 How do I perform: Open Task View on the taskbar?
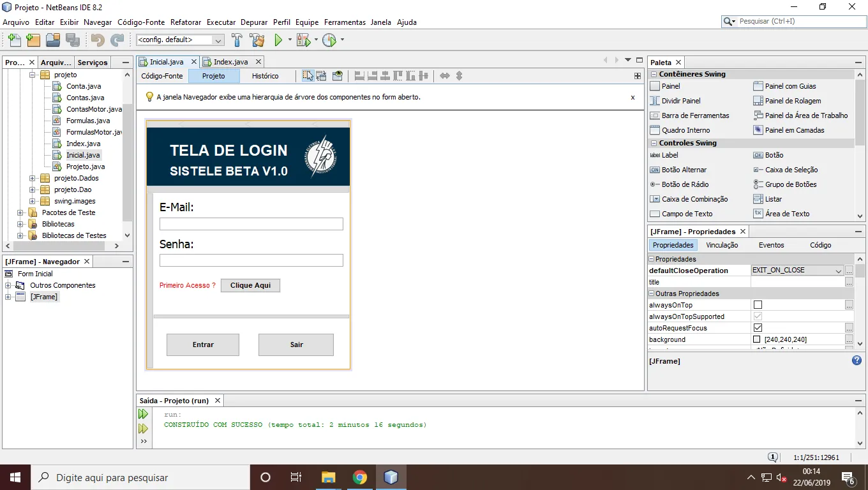tap(296, 477)
